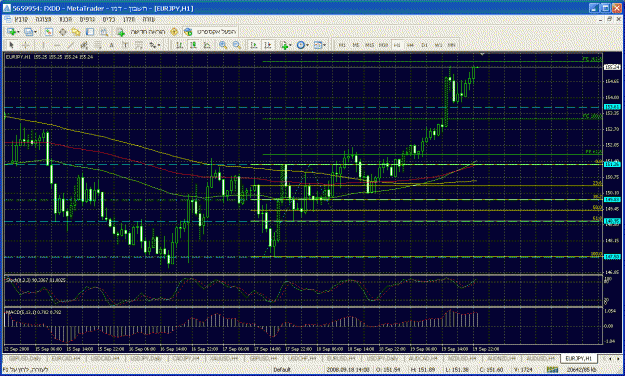The height and width of the screenshot is (376, 625).
Task: Switch to the M1 timeframe
Action: click(x=342, y=45)
